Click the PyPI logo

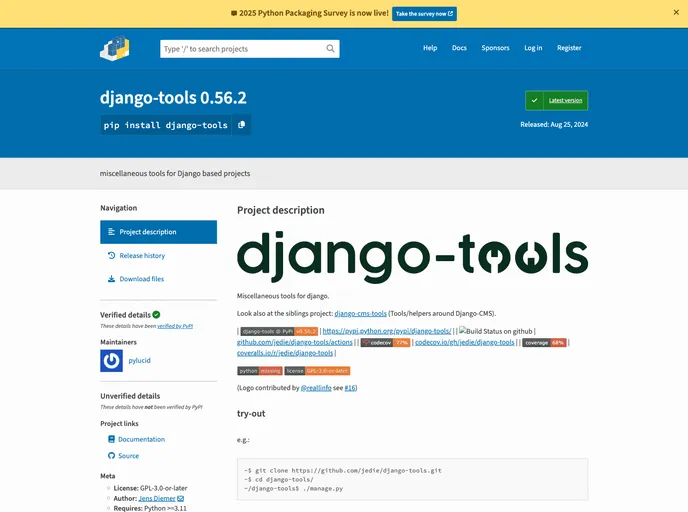[115, 48]
